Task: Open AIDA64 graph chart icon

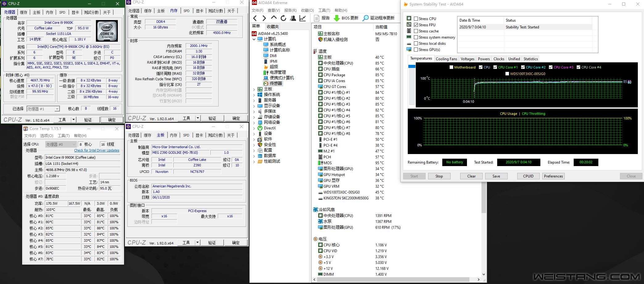Action: [x=303, y=18]
